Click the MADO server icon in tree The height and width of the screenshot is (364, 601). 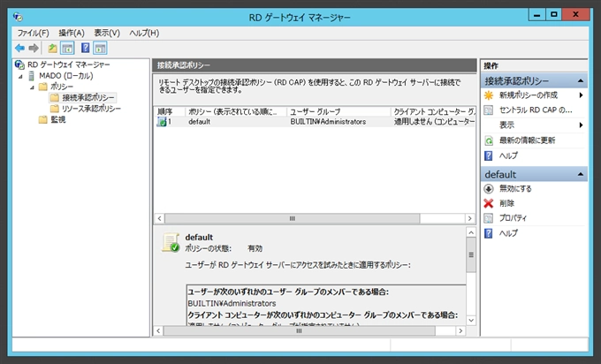[x=32, y=76]
